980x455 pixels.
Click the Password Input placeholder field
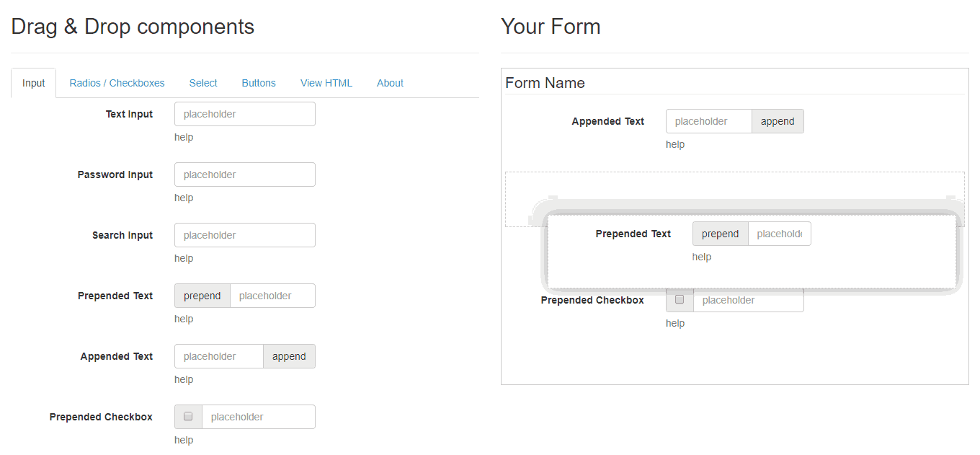[244, 175]
